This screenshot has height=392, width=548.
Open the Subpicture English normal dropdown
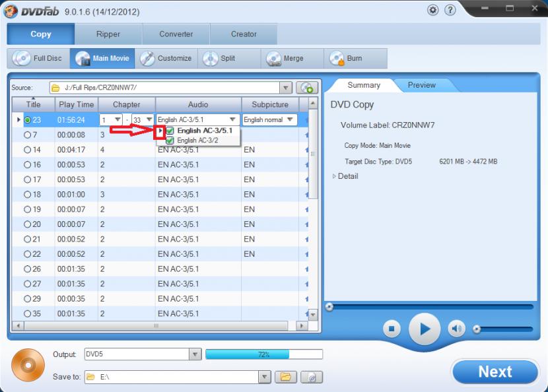pyautogui.click(x=289, y=119)
